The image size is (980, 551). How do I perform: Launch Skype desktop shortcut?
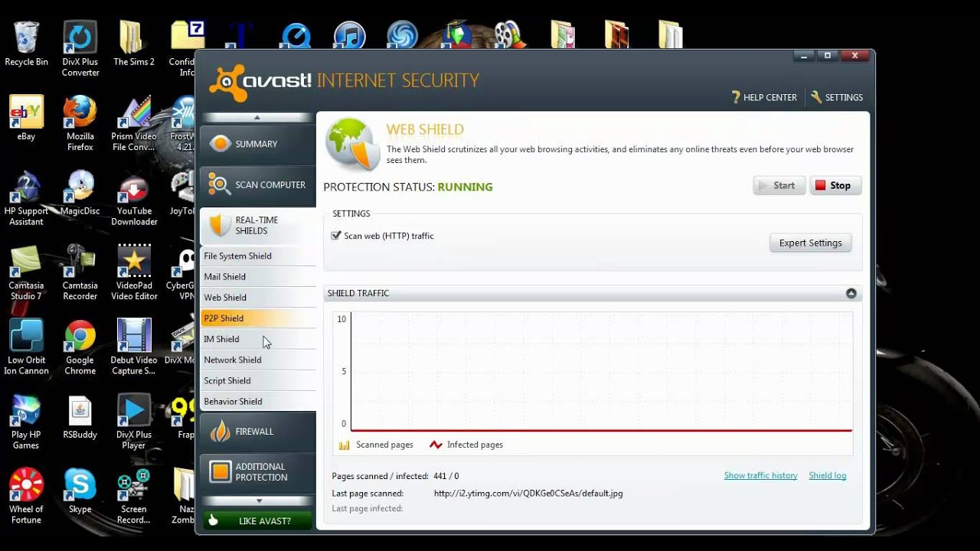80,491
